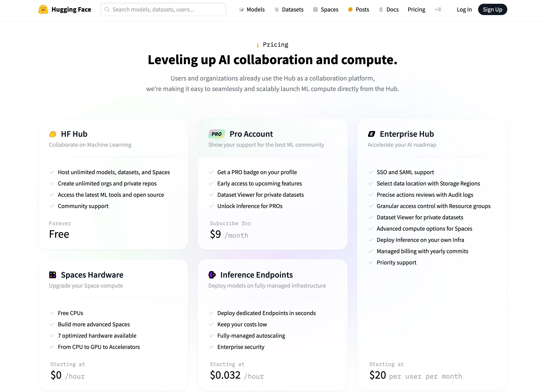Select Pricing in the navbar
The height and width of the screenshot is (392, 543).
416,10
